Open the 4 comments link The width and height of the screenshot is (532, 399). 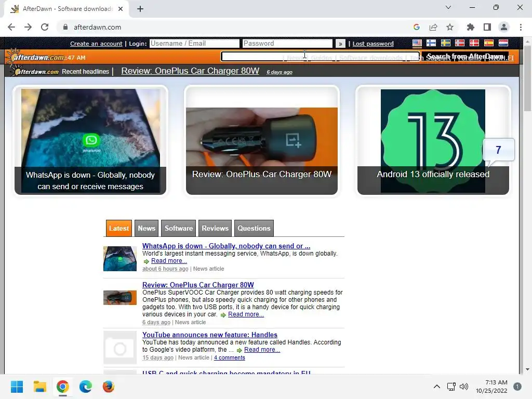[x=229, y=357]
